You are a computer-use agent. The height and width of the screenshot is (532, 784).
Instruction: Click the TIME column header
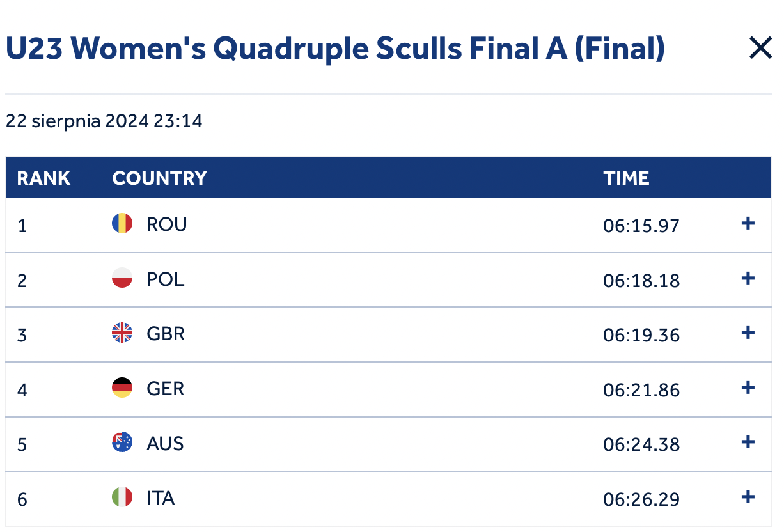pos(626,178)
